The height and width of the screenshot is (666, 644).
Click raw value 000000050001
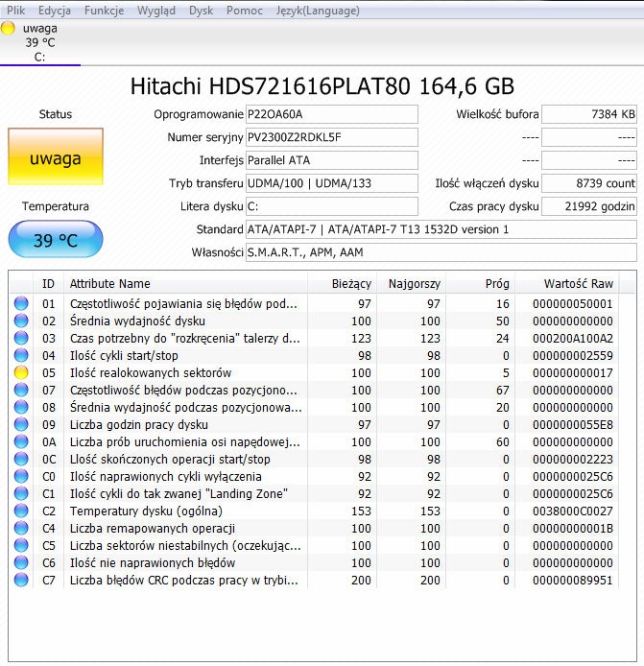coord(573,303)
